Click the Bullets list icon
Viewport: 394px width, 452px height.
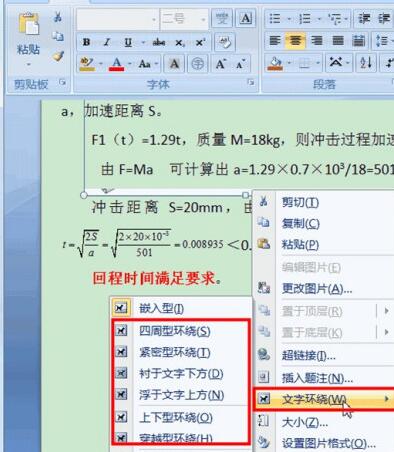point(275,18)
